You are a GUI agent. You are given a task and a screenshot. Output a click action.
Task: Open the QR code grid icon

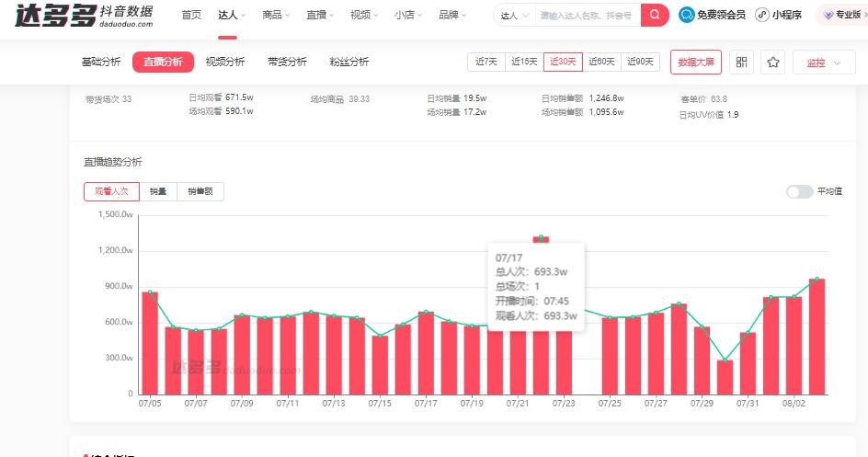tap(742, 62)
